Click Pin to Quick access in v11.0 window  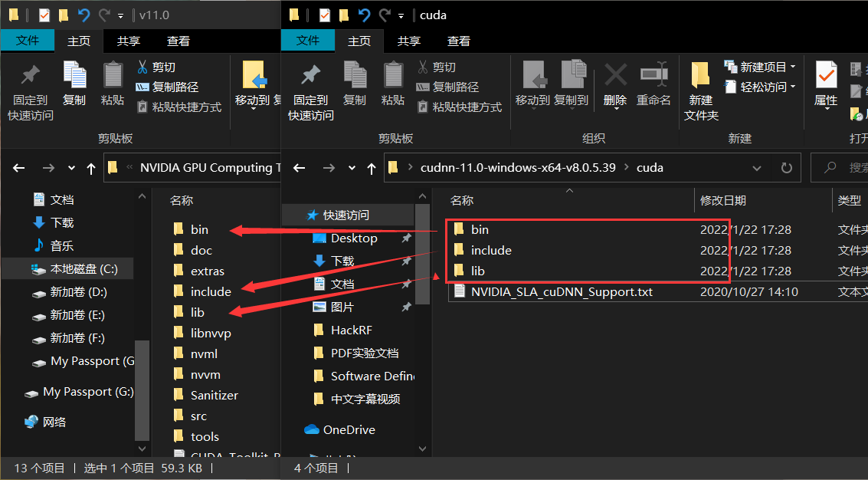coord(31,92)
